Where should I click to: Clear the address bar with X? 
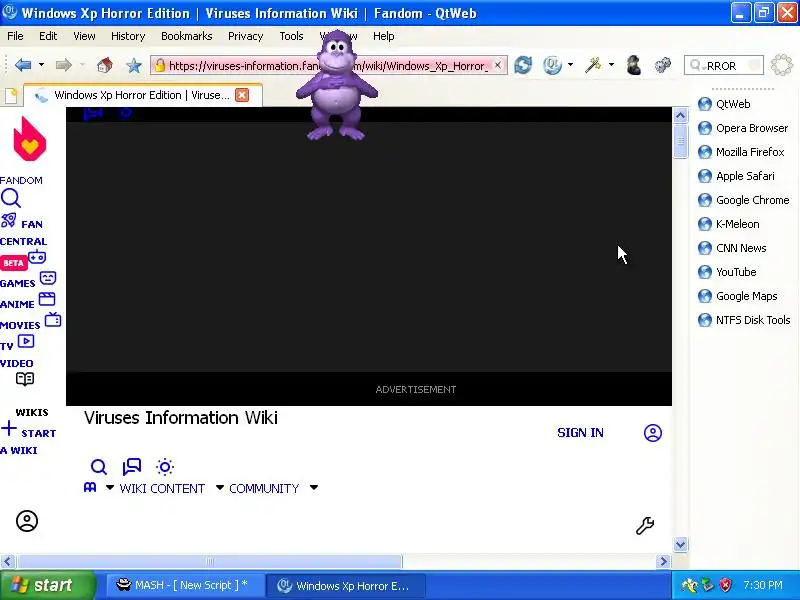click(x=497, y=65)
